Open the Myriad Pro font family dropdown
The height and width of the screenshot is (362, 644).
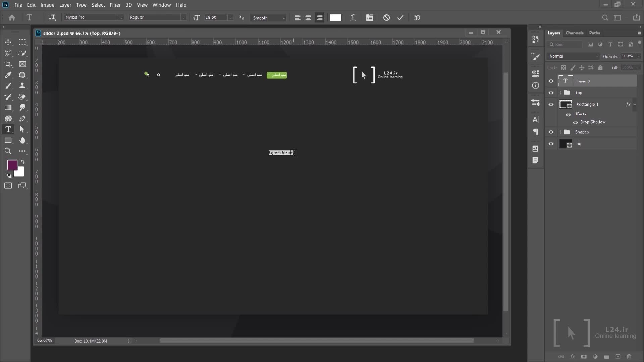(x=121, y=18)
